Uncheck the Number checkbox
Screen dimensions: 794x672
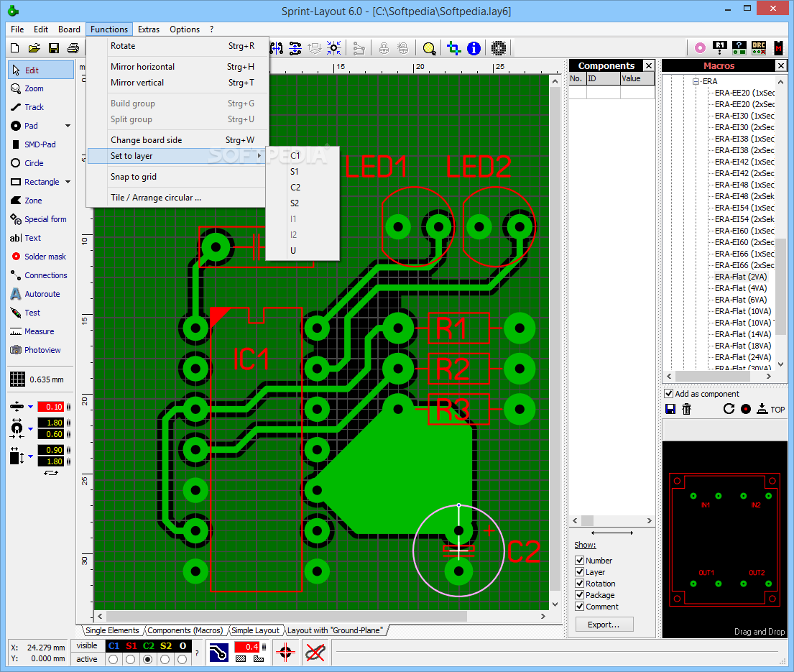coord(580,561)
